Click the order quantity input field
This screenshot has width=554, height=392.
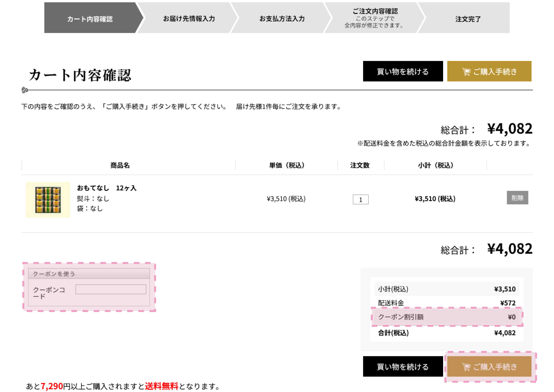click(360, 200)
